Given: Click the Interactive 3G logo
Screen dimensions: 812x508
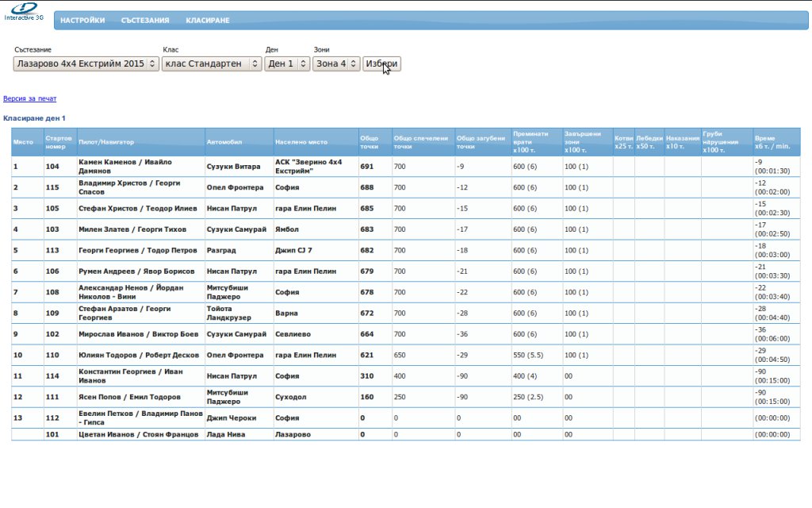Looking at the screenshot, I should (x=24, y=12).
